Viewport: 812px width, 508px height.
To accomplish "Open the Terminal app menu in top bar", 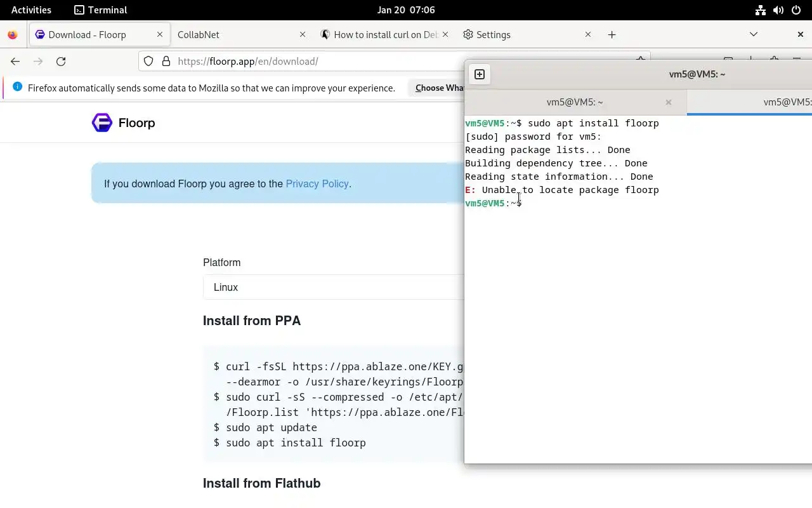I will (101, 10).
